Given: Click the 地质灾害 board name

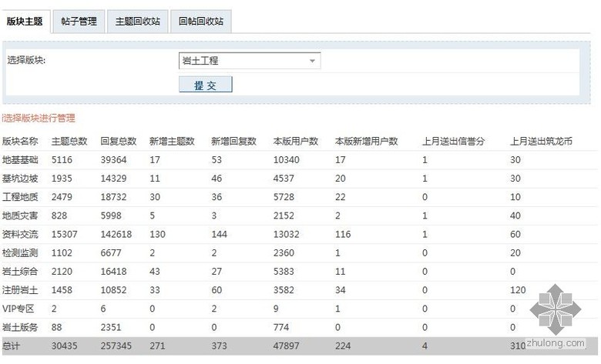Looking at the screenshot, I should pyautogui.click(x=20, y=215).
